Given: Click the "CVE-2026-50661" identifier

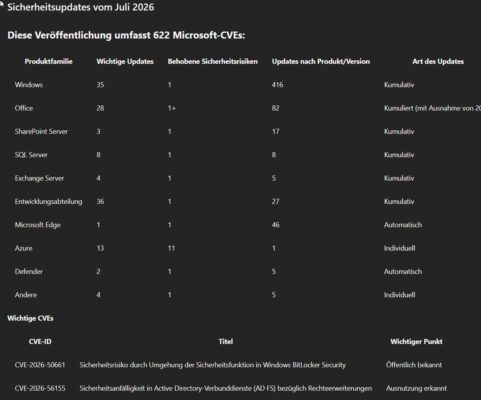Looking at the screenshot, I should click(40, 365).
